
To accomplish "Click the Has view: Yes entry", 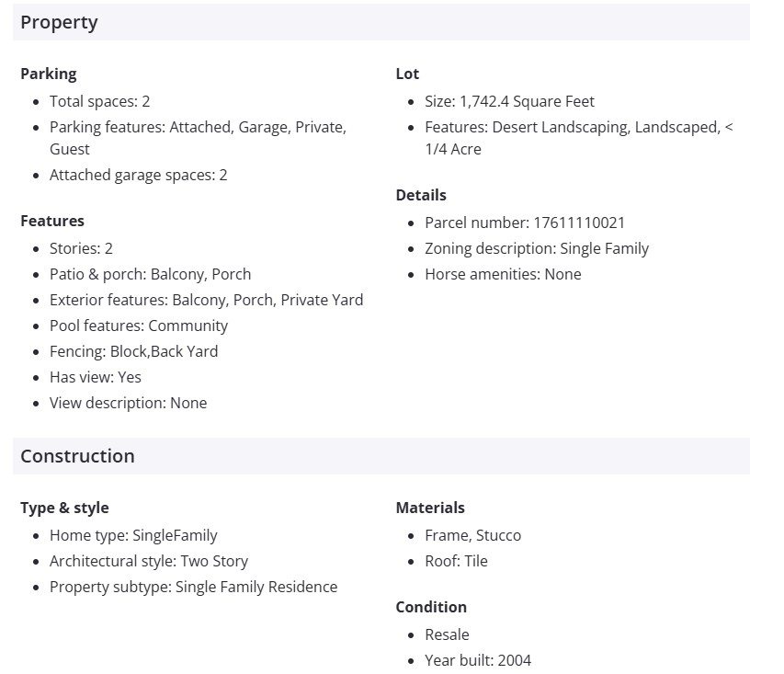I will [x=95, y=377].
